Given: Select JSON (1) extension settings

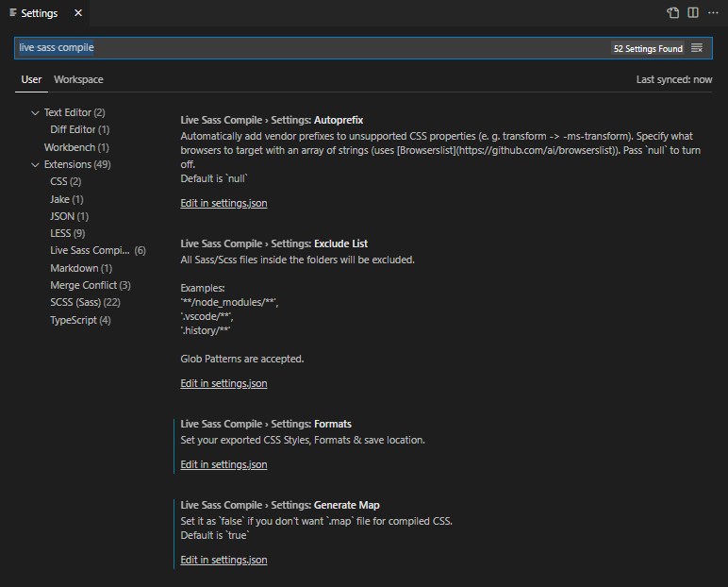Looking at the screenshot, I should tap(69, 216).
